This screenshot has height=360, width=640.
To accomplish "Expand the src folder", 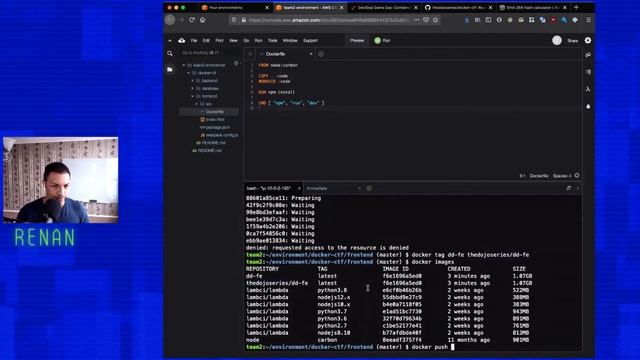I will (x=197, y=104).
